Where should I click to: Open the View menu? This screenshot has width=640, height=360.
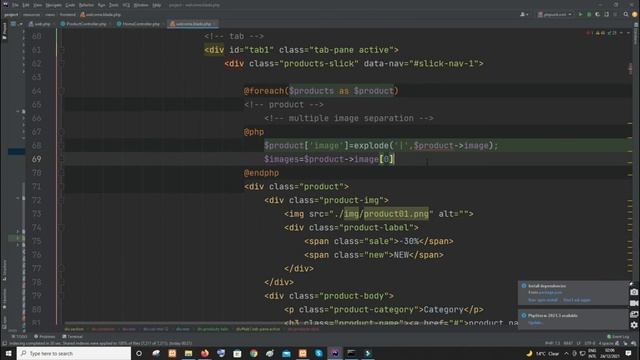(38, 5)
